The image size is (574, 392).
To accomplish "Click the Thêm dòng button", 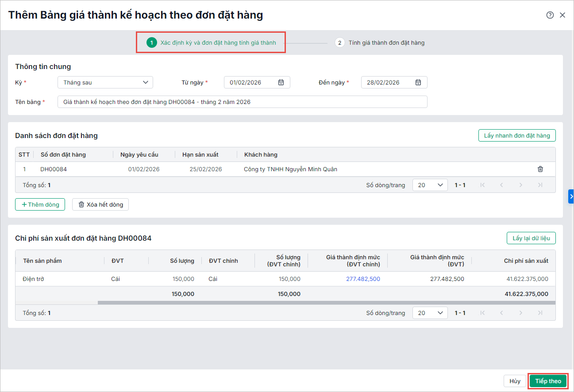I will point(40,204).
